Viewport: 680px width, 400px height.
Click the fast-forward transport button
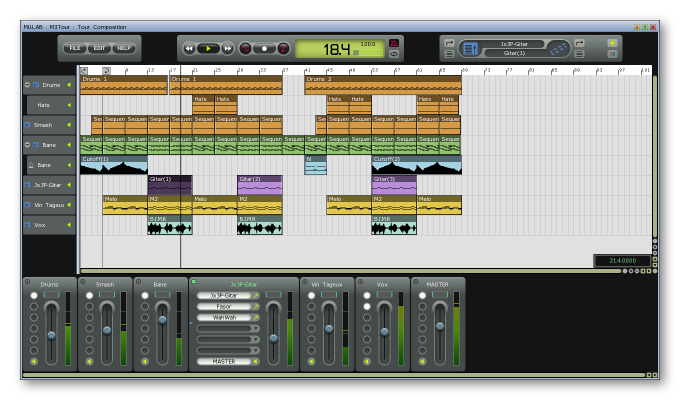227,49
